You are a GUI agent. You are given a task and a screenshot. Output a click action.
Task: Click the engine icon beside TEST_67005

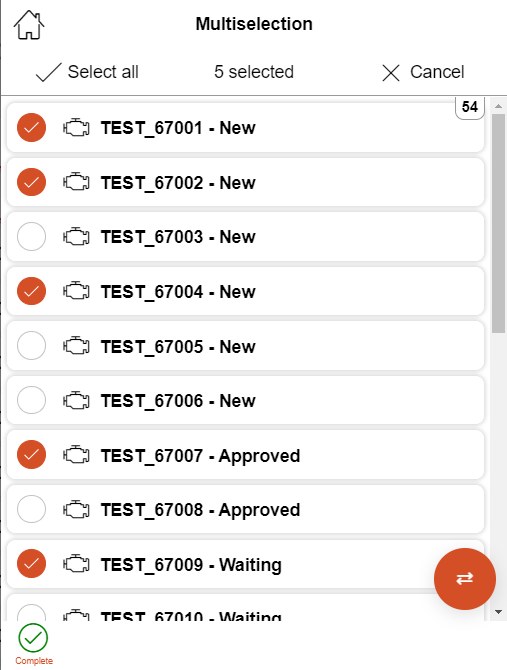(76, 346)
